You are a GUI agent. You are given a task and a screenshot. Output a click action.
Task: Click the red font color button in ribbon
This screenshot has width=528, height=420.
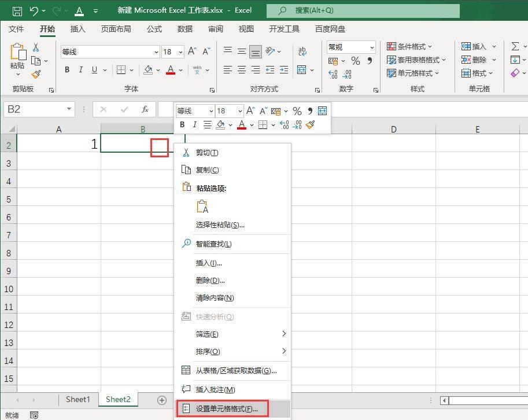tap(171, 70)
